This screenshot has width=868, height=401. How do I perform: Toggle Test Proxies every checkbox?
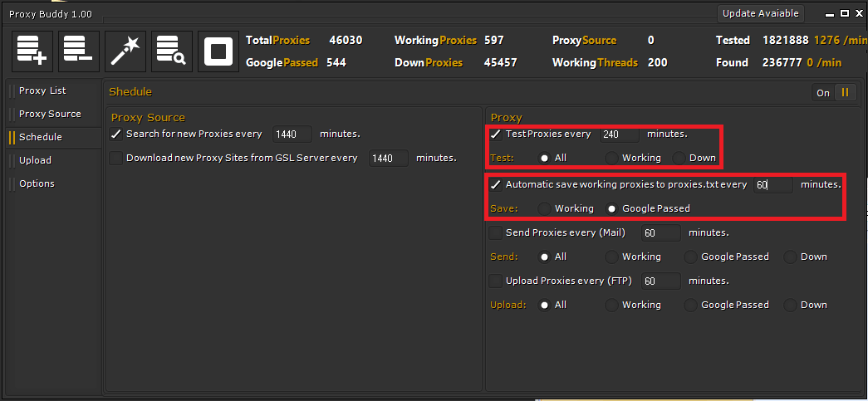click(x=495, y=134)
